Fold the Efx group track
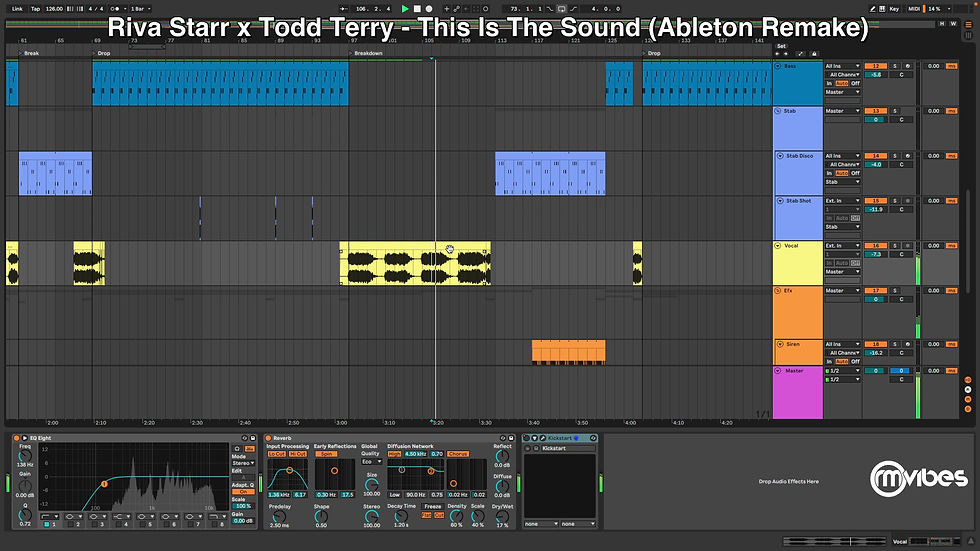This screenshot has width=980, height=551. click(x=778, y=291)
